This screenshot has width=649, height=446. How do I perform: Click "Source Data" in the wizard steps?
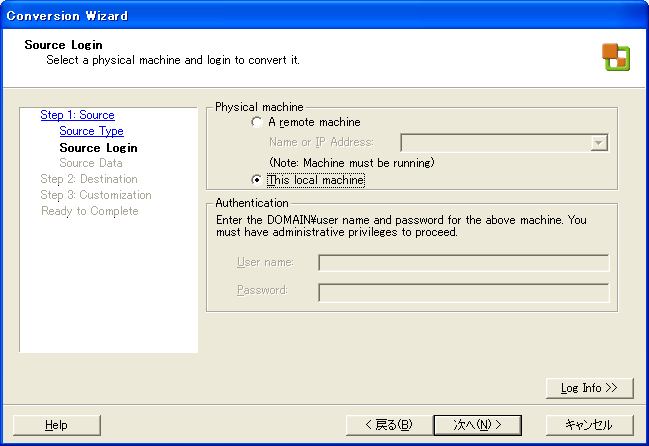(x=91, y=163)
